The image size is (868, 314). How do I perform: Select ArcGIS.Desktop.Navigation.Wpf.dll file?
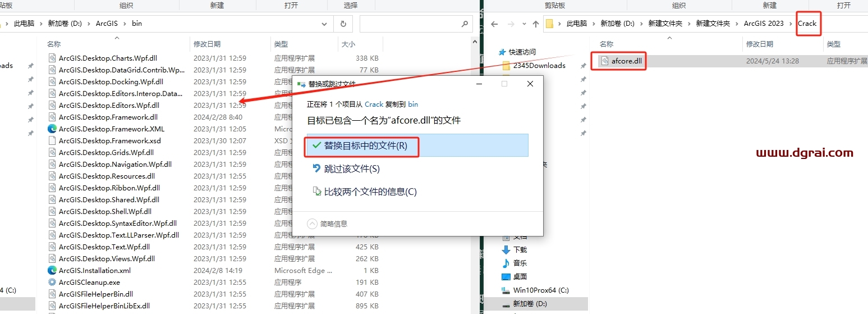coord(115,164)
